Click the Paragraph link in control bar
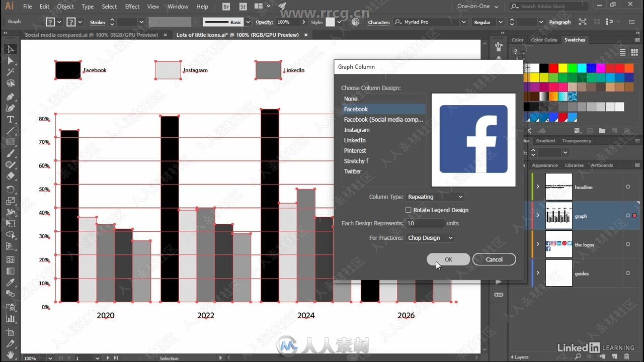644x362 pixels. 560,22
